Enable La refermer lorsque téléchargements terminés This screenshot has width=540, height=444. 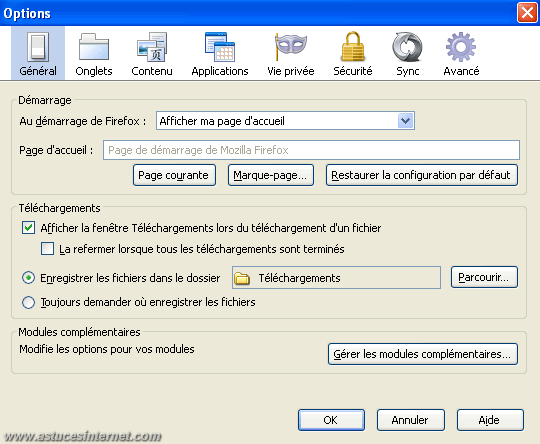click(48, 249)
